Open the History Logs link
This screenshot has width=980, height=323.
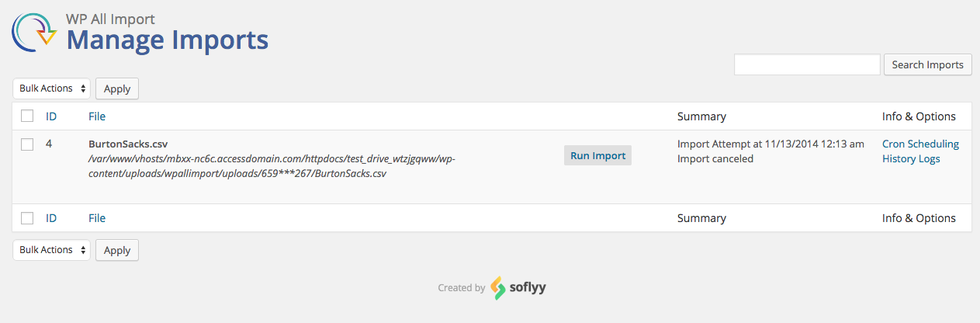click(911, 159)
